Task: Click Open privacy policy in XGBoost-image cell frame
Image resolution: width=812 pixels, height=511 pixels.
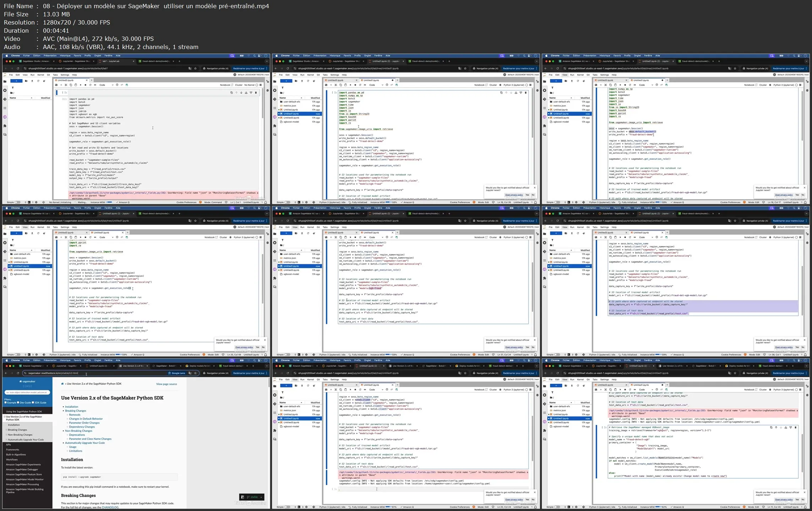Action: [784, 500]
